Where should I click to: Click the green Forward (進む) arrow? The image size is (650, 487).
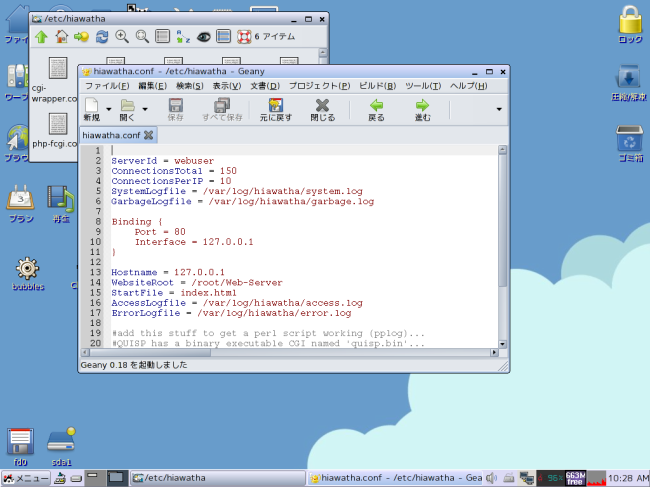tap(422, 105)
